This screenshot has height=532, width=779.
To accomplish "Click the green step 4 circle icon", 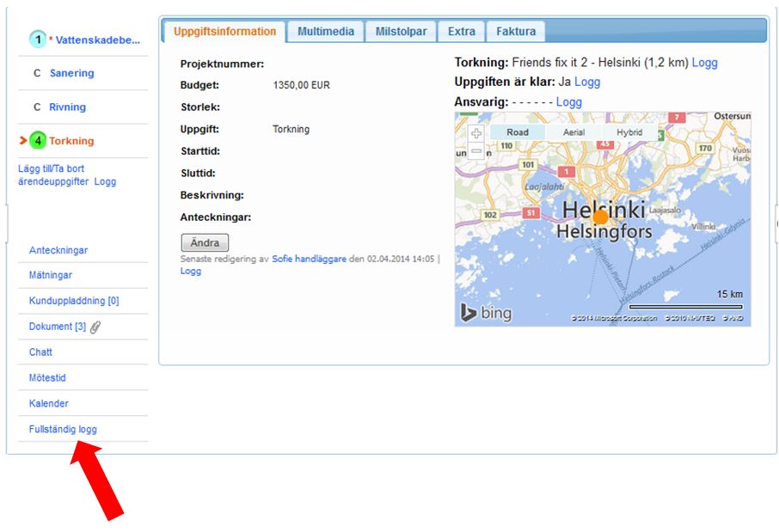I will point(38,141).
